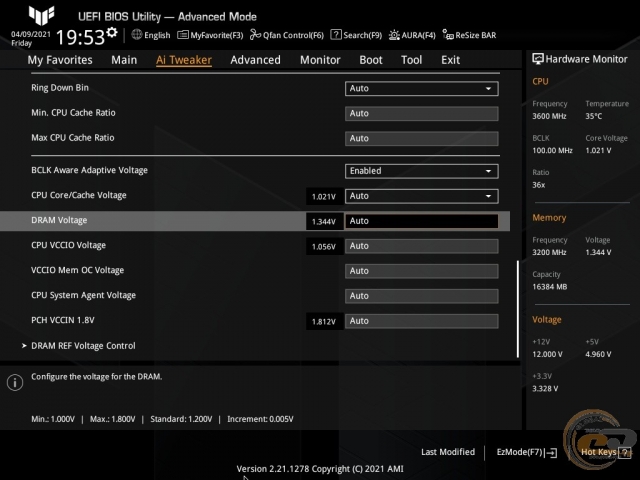The width and height of the screenshot is (640, 480).
Task: Click the VCCIO Mem OC Voltage field
Action: coord(421,271)
